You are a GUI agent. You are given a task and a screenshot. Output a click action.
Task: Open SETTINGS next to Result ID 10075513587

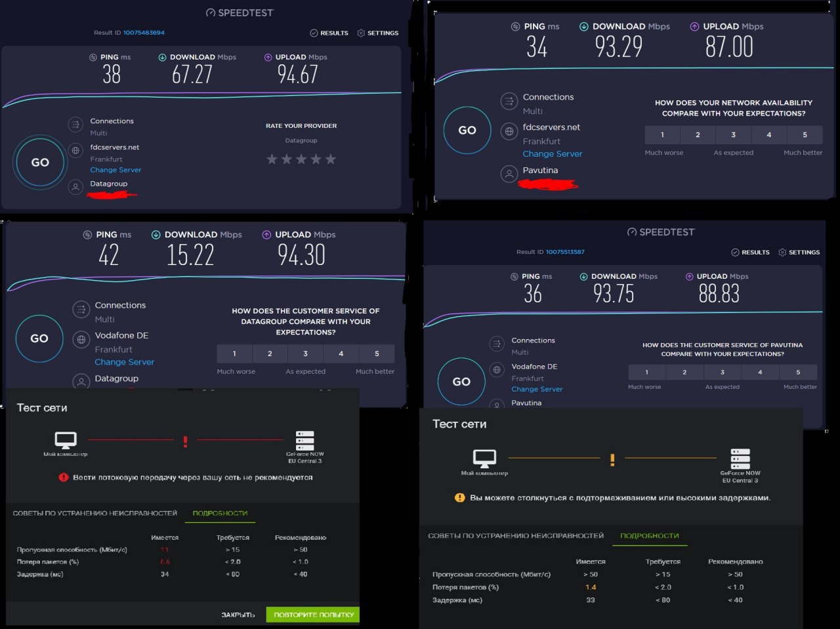click(x=799, y=253)
